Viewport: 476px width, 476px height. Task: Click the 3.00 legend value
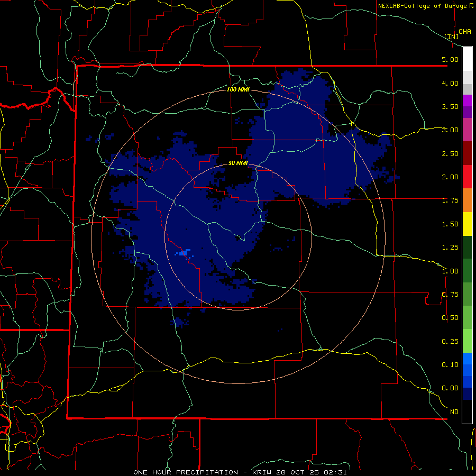450,130
